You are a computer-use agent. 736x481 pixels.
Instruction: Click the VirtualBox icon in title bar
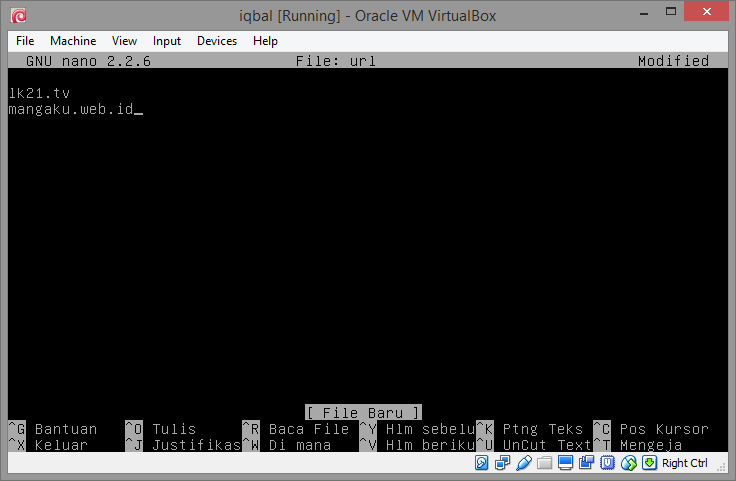[x=18, y=16]
